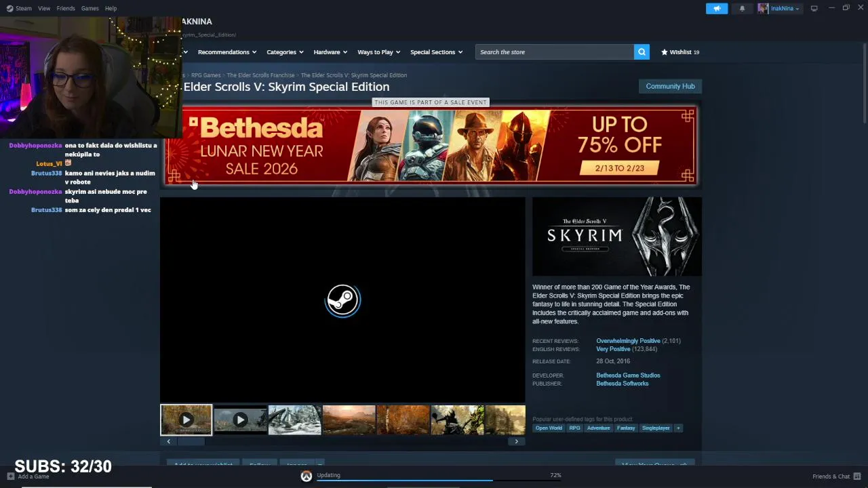Screen dimensions: 868x488
Task: Select the RPG tag
Action: 574,428
